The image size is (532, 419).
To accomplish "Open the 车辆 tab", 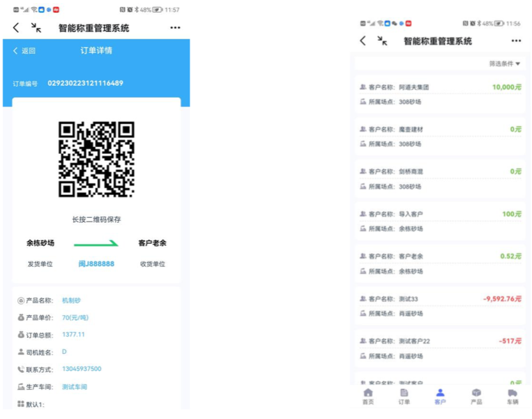I will point(512,397).
